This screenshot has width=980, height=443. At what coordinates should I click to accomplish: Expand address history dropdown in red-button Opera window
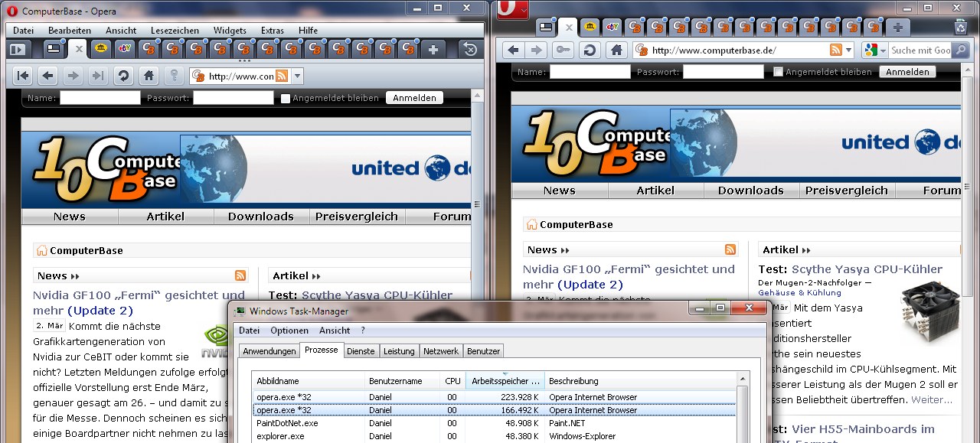[848, 50]
